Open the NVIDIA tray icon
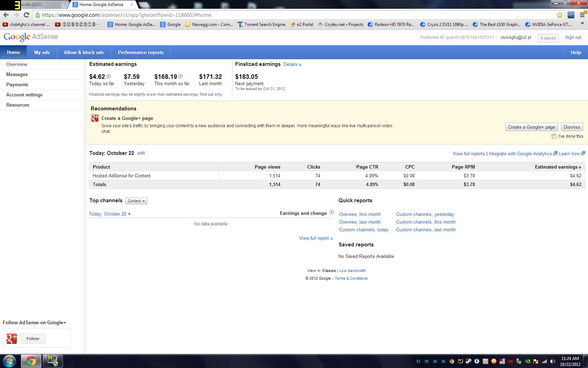The width and height of the screenshot is (588, 368). coord(527,361)
